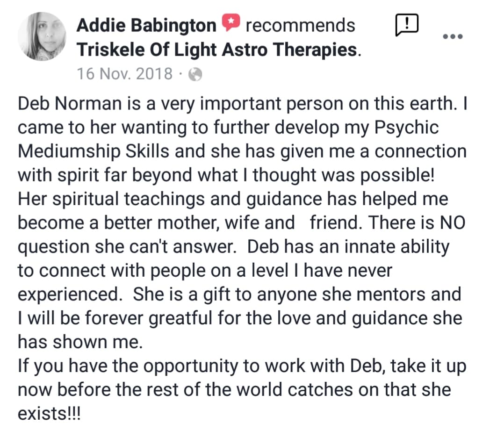Click the red star recommendation badge
The height and width of the screenshot is (423, 504).
(231, 22)
